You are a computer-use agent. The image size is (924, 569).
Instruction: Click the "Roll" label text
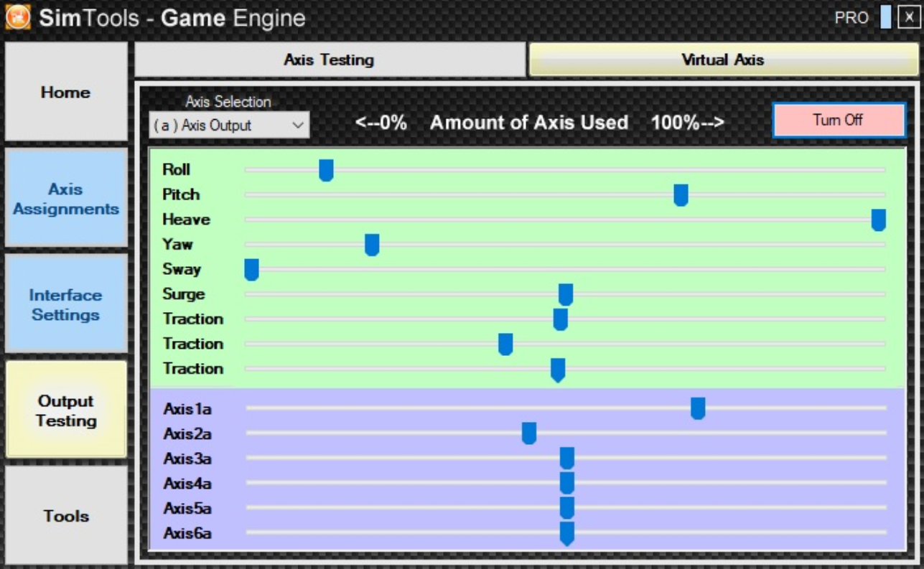[x=176, y=169]
